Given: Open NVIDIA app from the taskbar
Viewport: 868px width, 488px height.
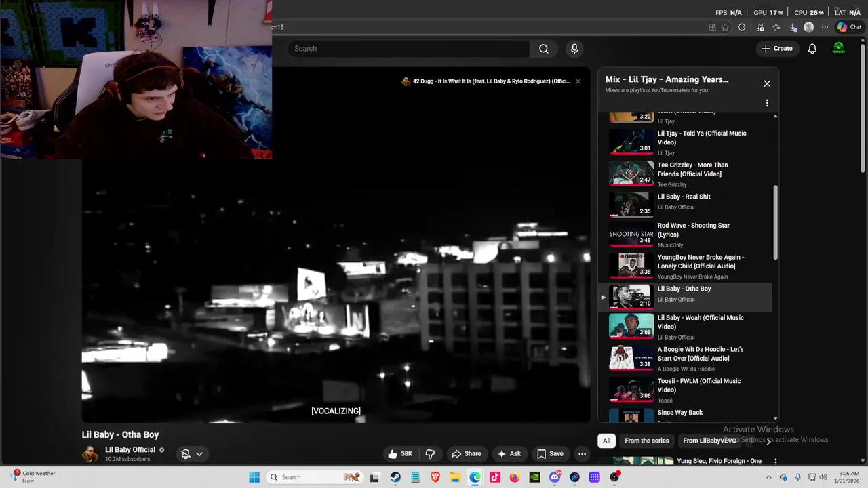Looking at the screenshot, I should pos(534,477).
